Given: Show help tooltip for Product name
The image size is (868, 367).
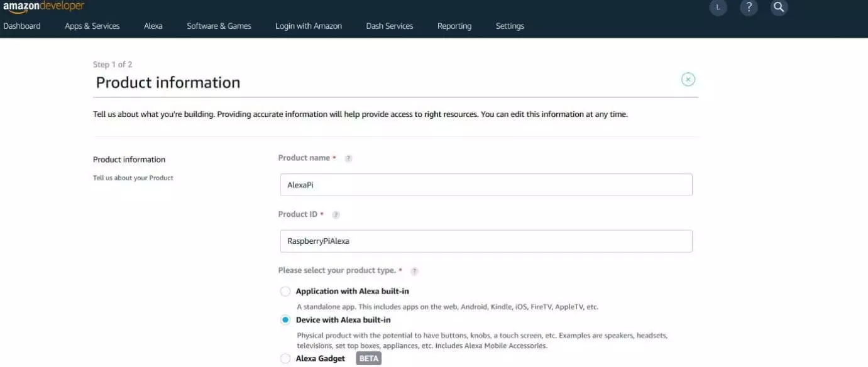Looking at the screenshot, I should click(348, 158).
